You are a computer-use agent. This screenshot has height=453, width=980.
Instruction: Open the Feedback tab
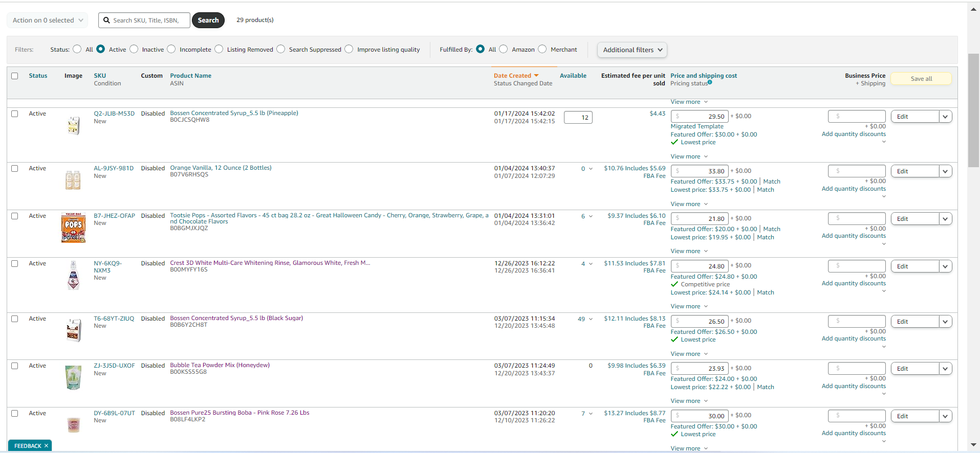28,446
